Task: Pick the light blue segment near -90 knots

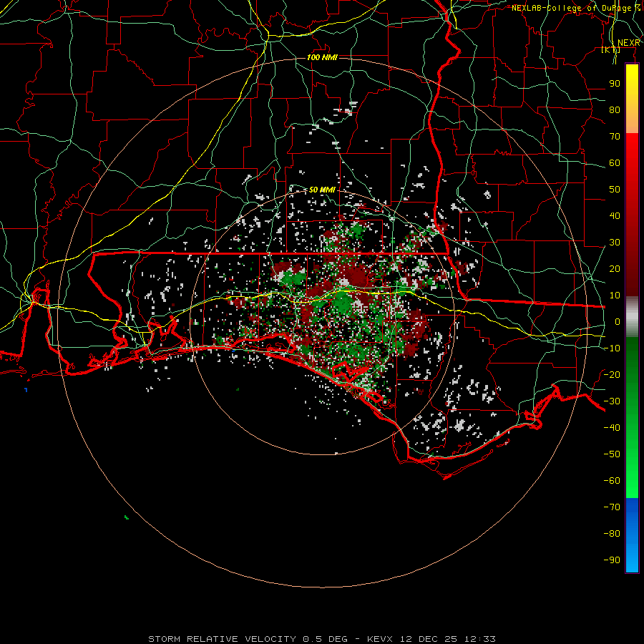Action: tap(632, 559)
